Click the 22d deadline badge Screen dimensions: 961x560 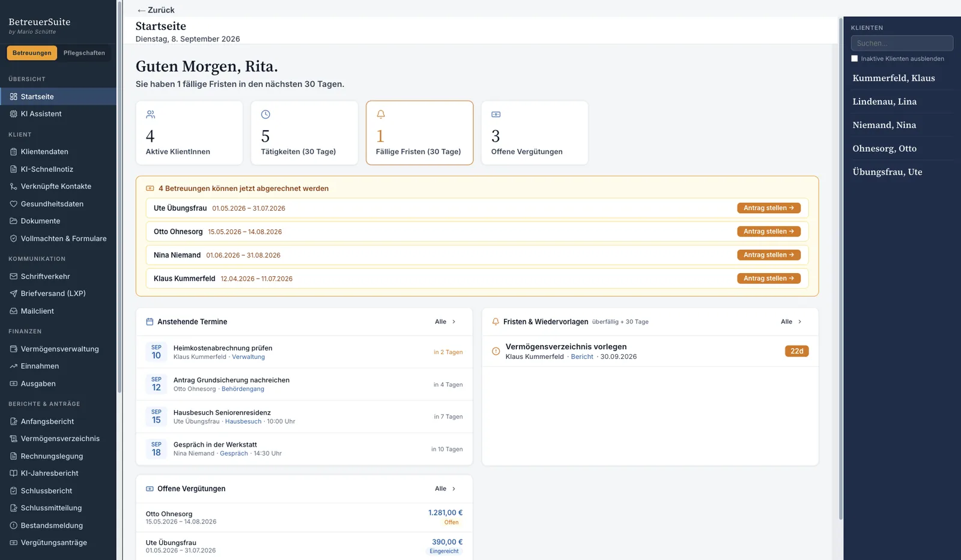tap(796, 351)
